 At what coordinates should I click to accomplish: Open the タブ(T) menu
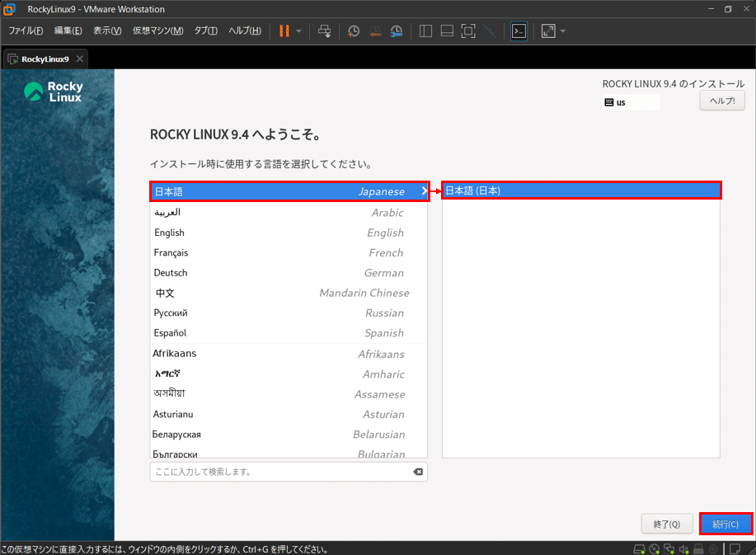point(206,31)
